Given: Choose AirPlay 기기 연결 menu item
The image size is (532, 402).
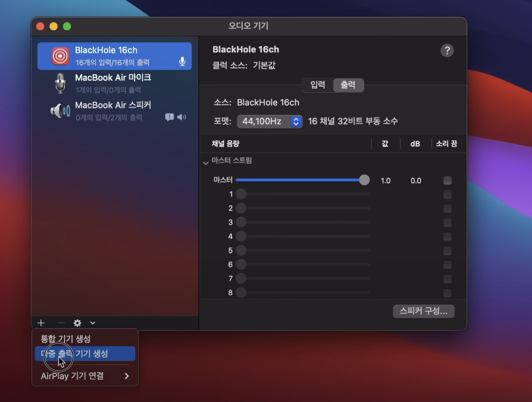Looking at the screenshot, I should click(85, 376).
